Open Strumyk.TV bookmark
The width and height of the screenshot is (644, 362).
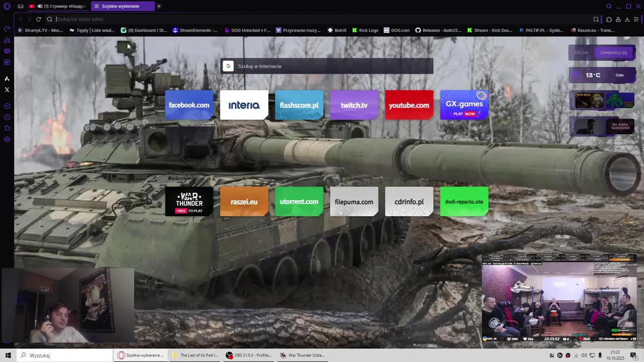40,30
